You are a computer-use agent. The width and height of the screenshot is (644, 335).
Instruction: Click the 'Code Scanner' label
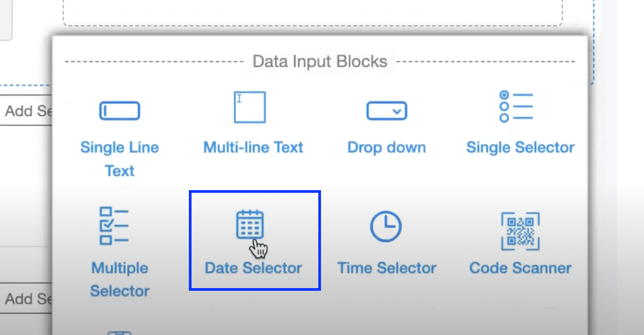(x=520, y=268)
